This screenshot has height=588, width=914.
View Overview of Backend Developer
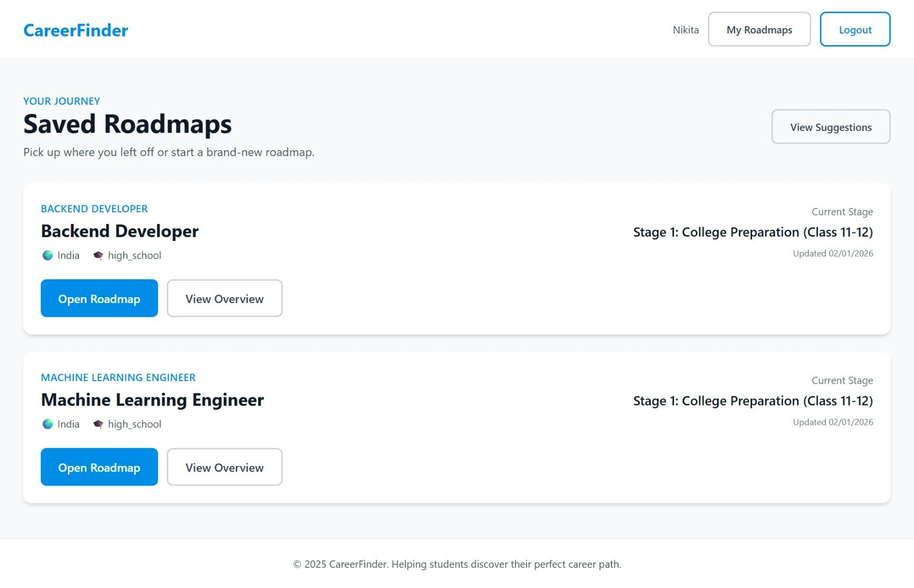[225, 298]
